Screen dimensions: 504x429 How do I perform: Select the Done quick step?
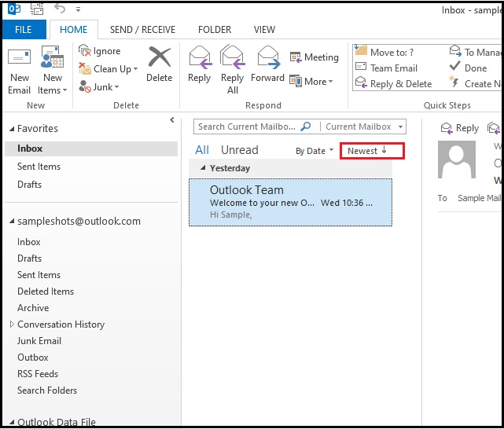pyautogui.click(x=468, y=68)
